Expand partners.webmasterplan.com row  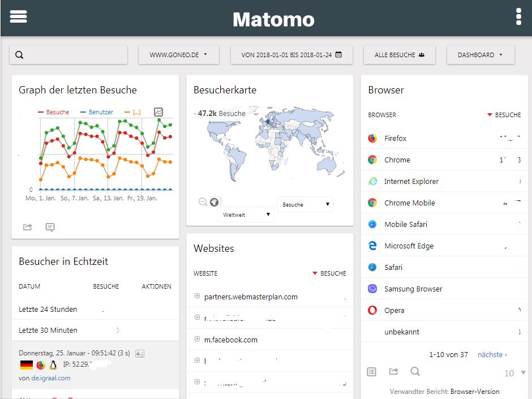[x=197, y=296]
